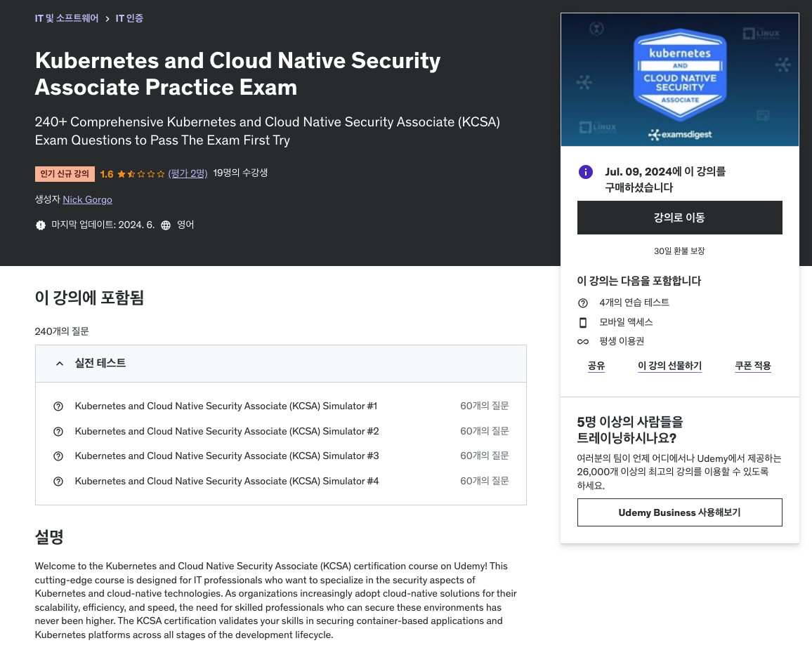Viewport: 812px width, 650px height.
Task: Click the 공유 share link
Action: coord(596,366)
